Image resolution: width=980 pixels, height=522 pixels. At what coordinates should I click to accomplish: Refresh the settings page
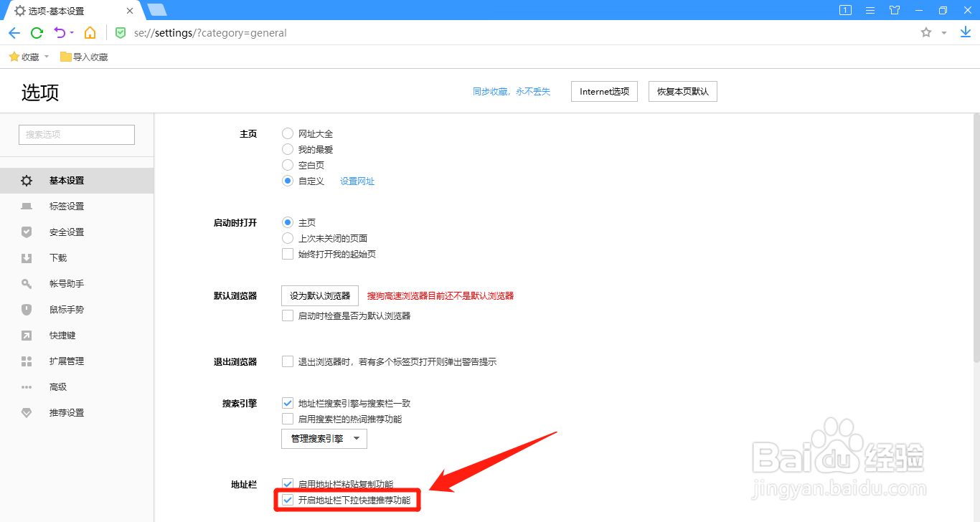(36, 32)
